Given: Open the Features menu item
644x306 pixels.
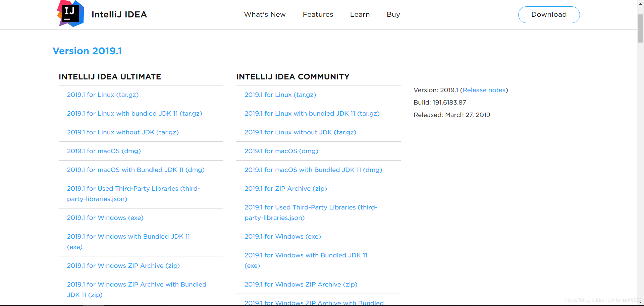Looking at the screenshot, I should (x=318, y=14).
